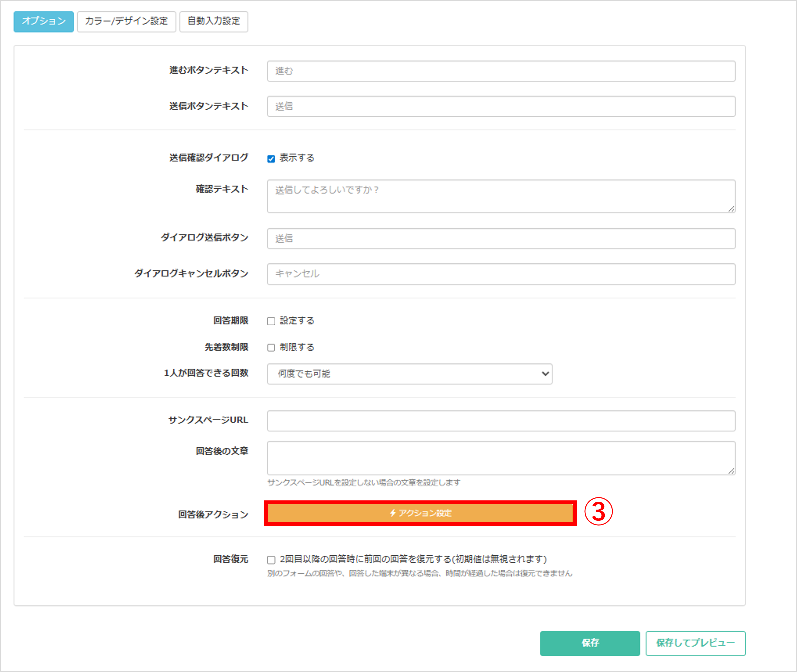Image resolution: width=797 pixels, height=672 pixels.
Task: Click the 制限する label text
Action: 297,348
